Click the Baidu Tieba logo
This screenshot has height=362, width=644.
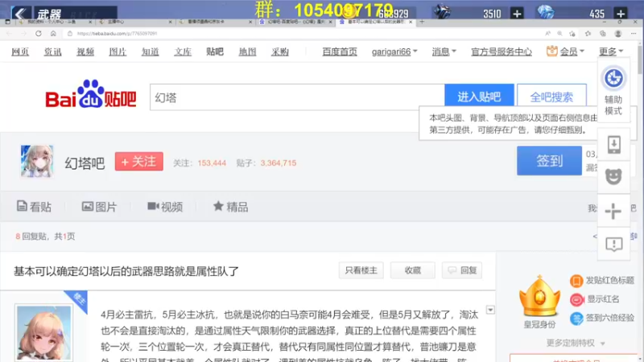pyautogui.click(x=91, y=94)
